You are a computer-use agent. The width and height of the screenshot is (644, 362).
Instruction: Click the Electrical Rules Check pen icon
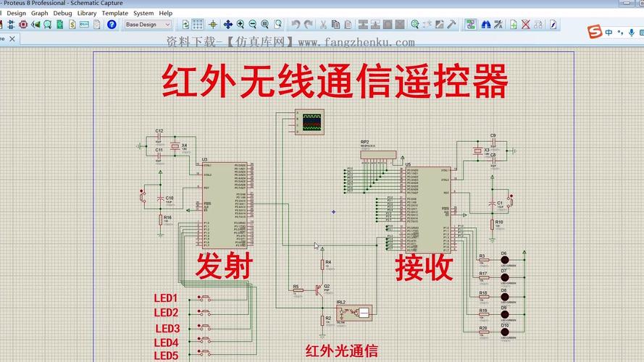pos(553,25)
